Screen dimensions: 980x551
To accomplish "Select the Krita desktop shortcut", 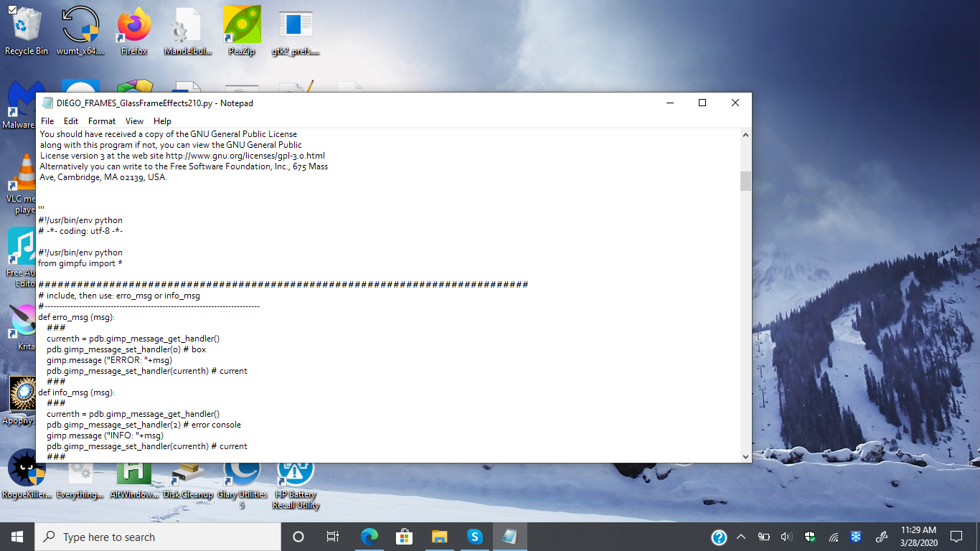I will click(23, 326).
